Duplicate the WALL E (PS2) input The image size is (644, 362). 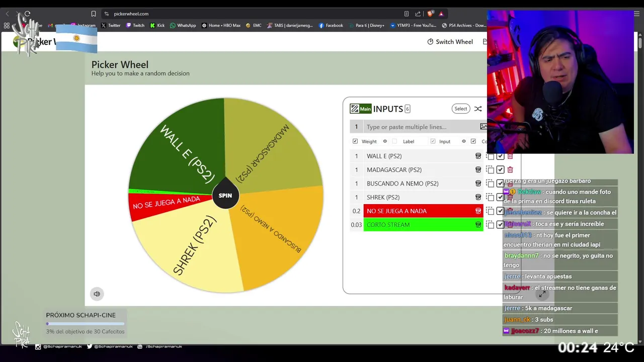[490, 156]
